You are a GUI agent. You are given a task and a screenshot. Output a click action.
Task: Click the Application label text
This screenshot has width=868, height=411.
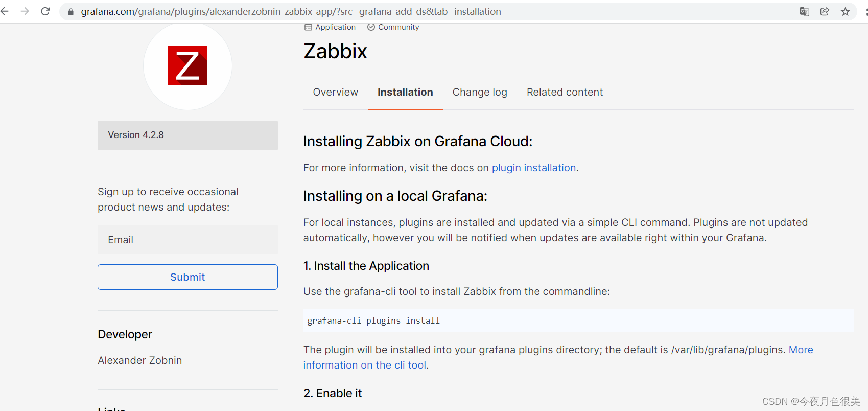click(x=336, y=27)
